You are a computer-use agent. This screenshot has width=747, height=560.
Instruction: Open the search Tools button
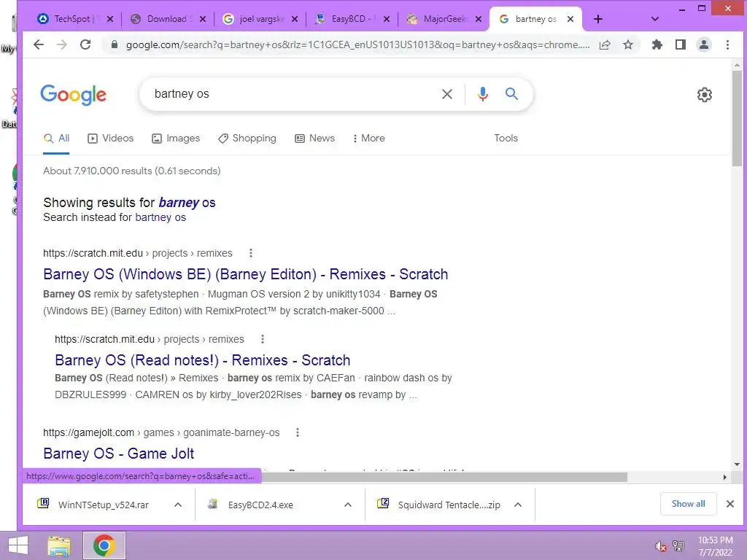[x=506, y=138]
